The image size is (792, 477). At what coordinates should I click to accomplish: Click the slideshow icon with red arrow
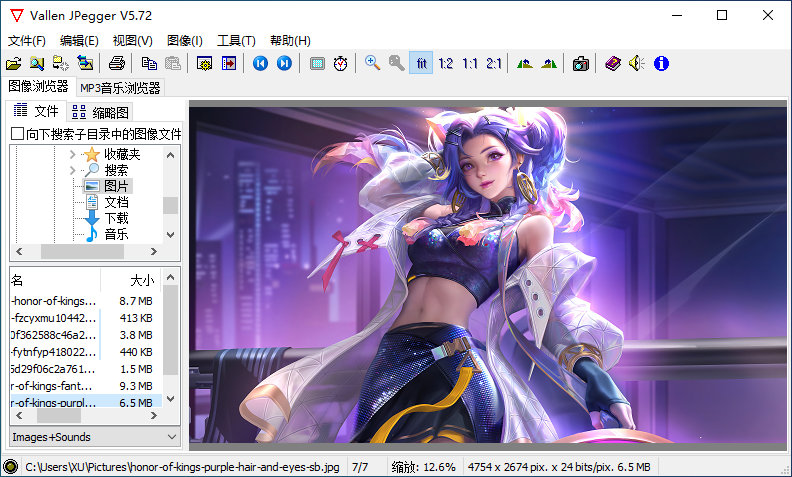point(229,64)
